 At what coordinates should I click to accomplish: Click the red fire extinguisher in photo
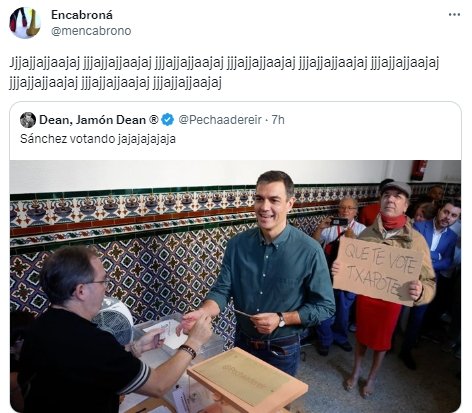click(419, 170)
